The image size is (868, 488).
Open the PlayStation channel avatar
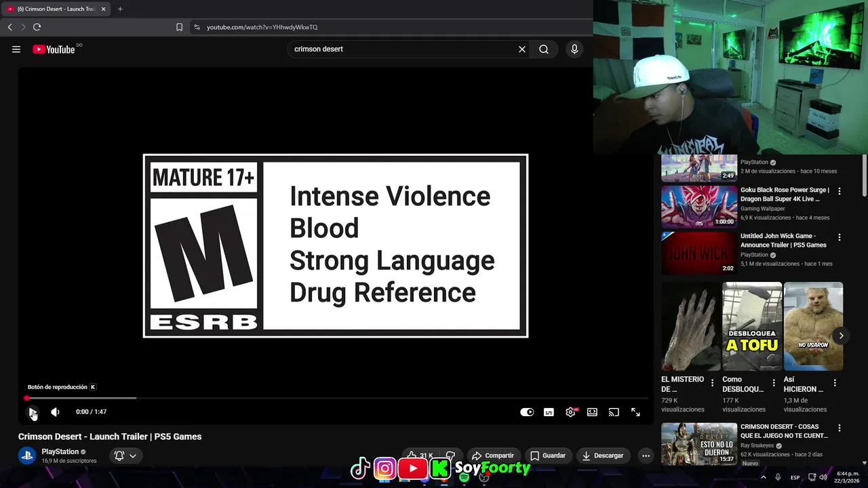pos(27,455)
